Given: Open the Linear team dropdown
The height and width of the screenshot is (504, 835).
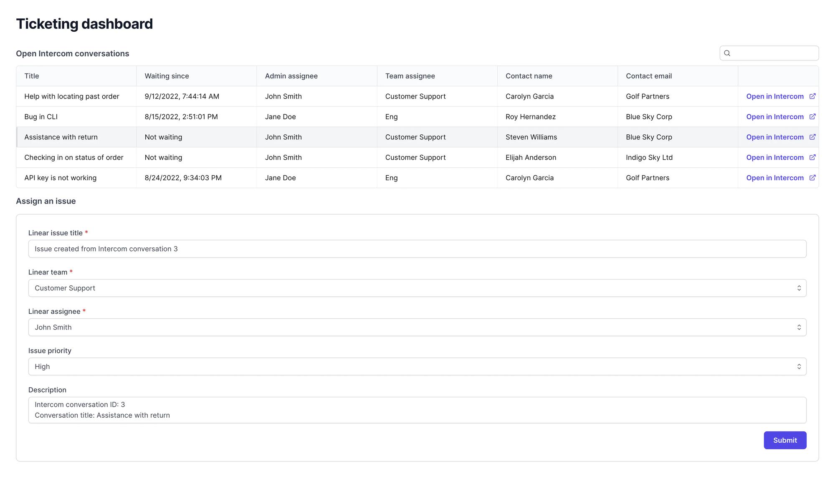Looking at the screenshot, I should 417,288.
